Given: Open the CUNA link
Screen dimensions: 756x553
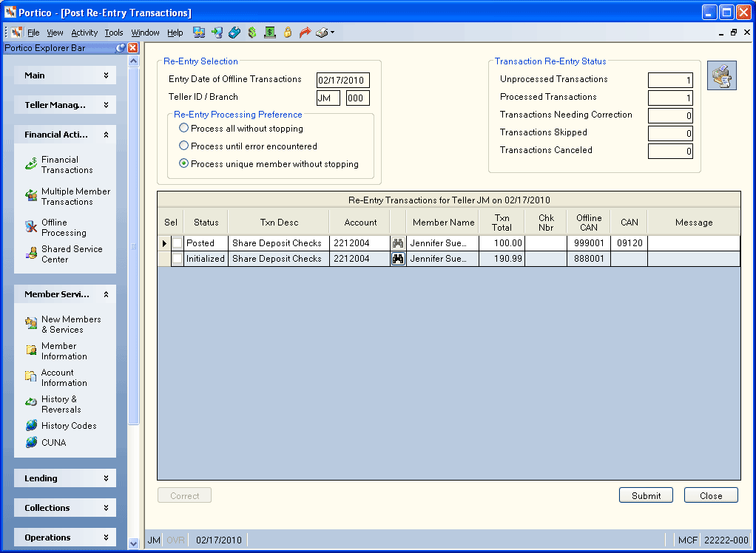Looking at the screenshot, I should 45,442.
